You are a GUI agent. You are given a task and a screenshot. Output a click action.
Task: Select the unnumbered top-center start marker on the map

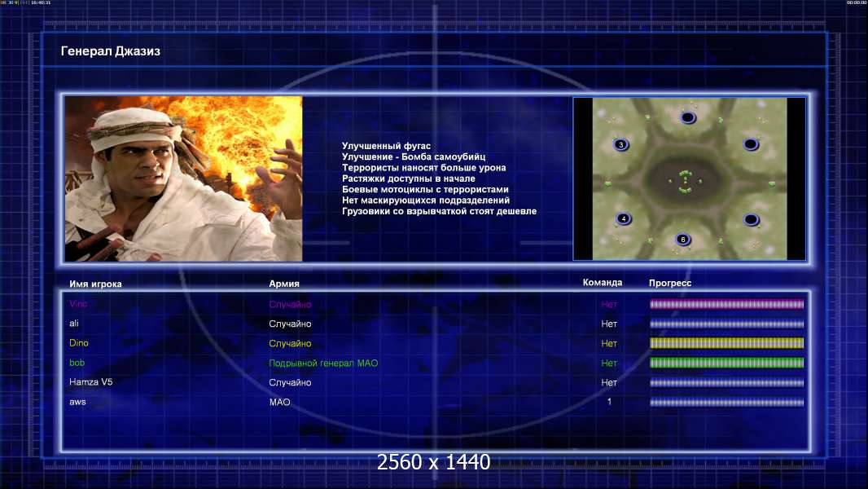click(688, 117)
